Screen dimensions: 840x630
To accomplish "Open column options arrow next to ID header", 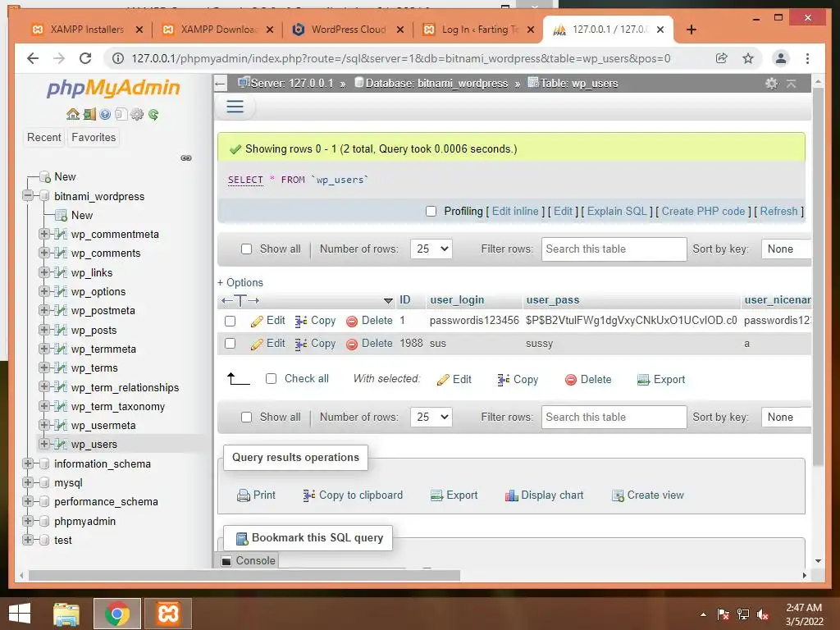I will point(388,300).
